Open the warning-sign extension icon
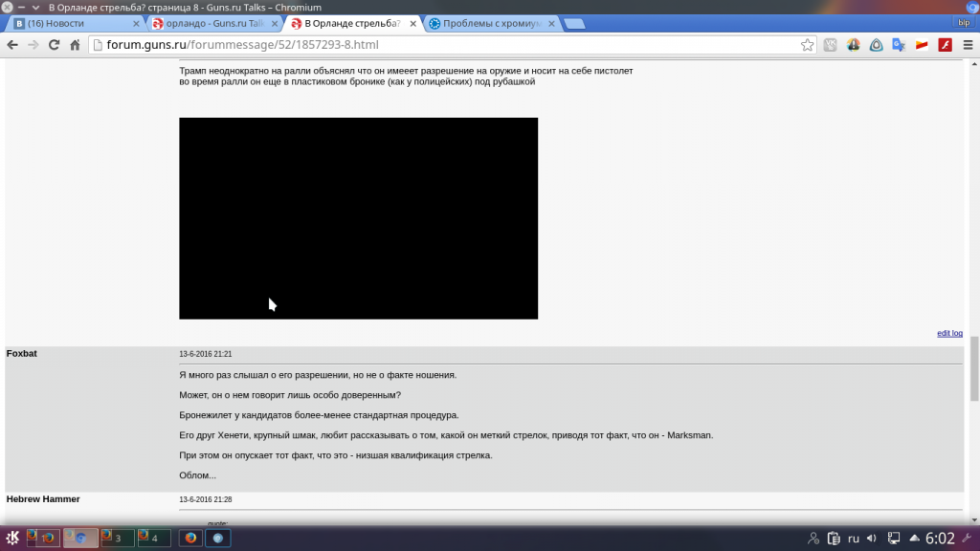 point(853,45)
